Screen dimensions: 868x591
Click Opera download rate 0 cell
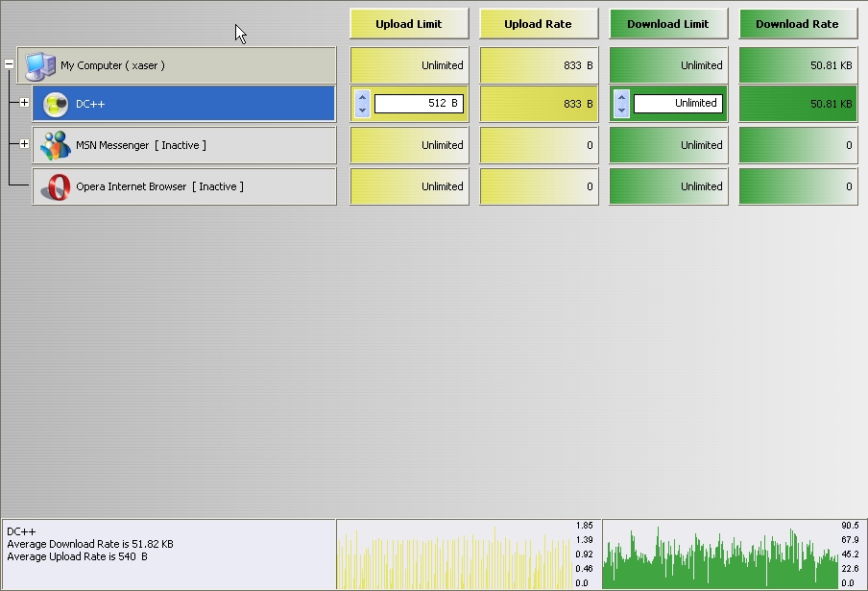pos(798,186)
